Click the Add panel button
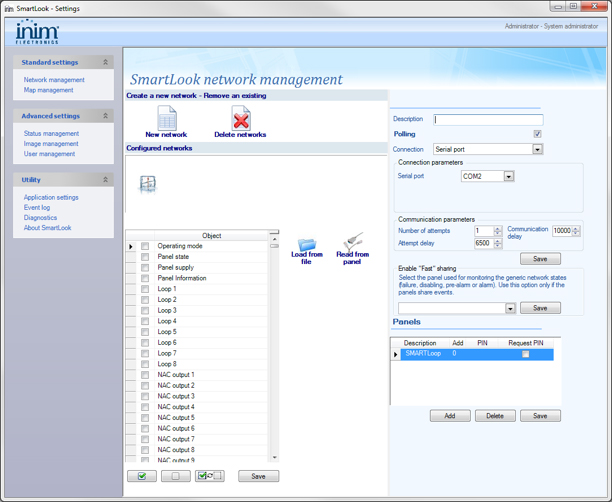Screen dimensions: 612x502 click(450, 416)
